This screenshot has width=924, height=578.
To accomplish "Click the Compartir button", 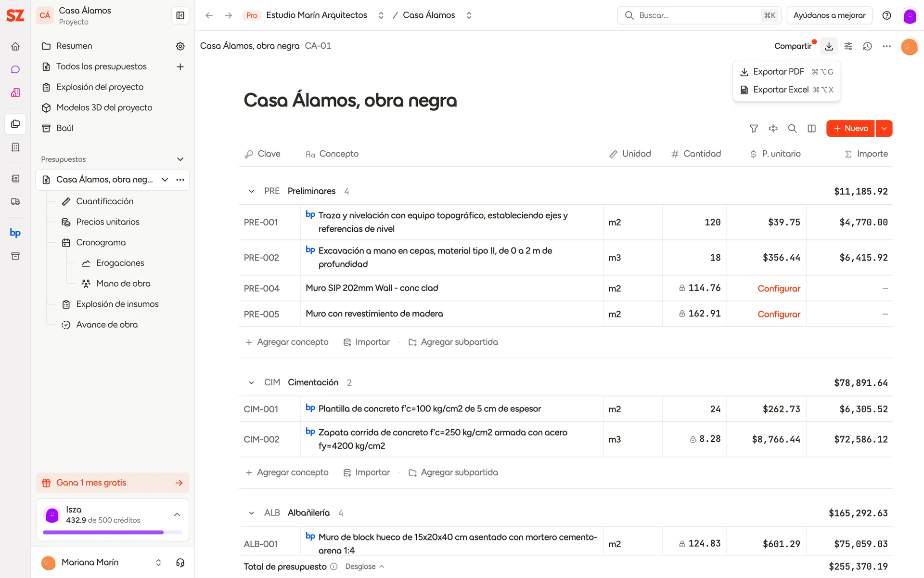I will (x=793, y=46).
